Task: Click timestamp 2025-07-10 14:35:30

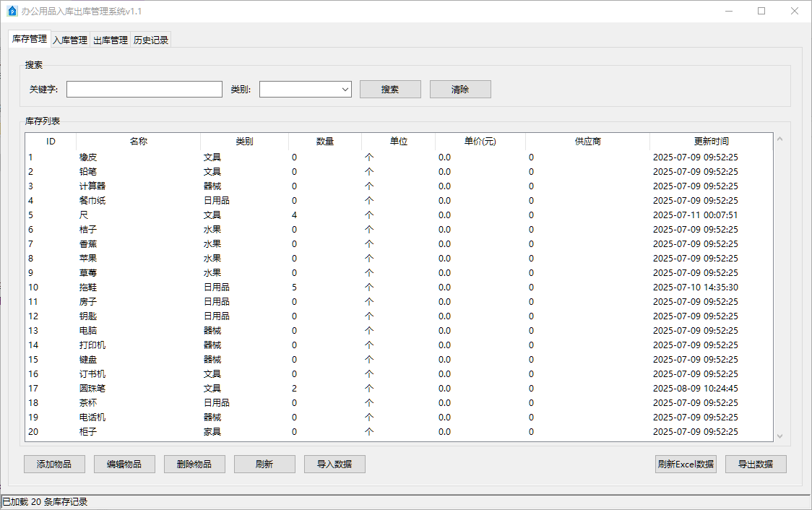Action: tap(695, 288)
